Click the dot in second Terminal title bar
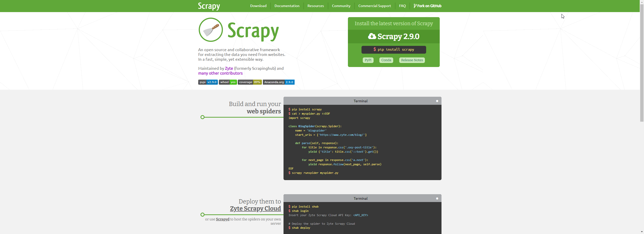This screenshot has width=644, height=234. (x=437, y=198)
